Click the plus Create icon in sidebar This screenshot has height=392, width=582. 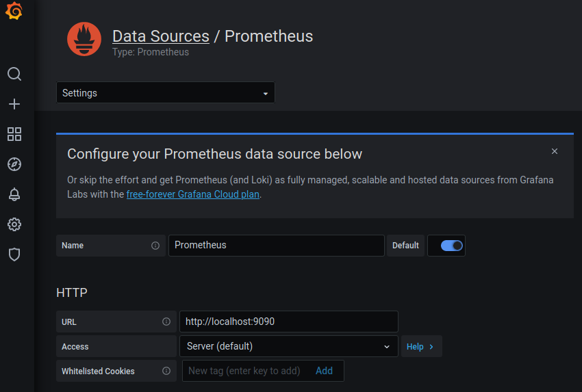click(14, 104)
